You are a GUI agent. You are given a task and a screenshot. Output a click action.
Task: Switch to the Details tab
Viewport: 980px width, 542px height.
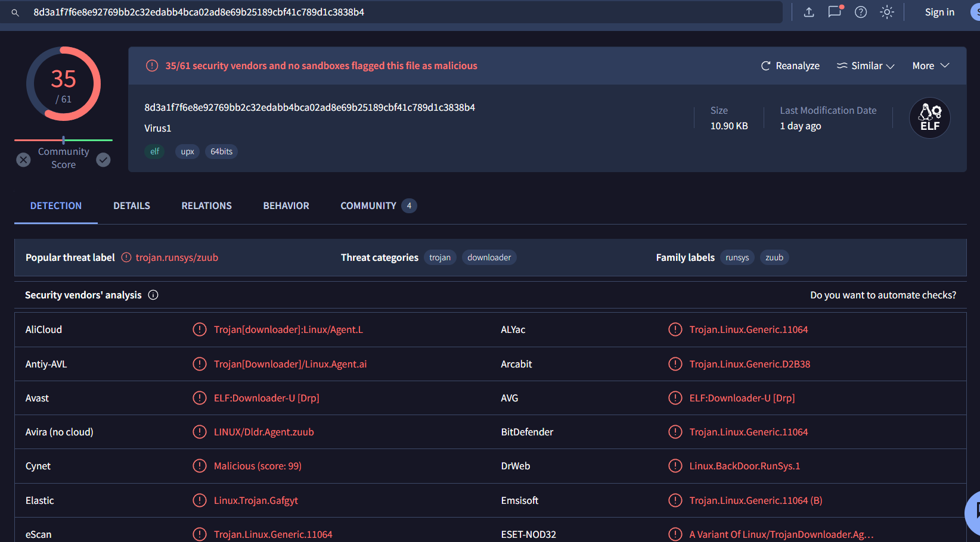(132, 205)
